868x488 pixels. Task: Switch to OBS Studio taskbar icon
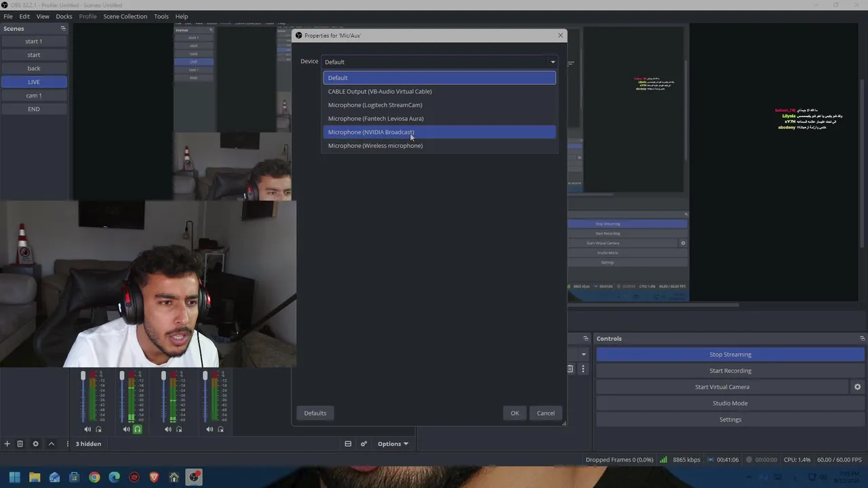click(194, 477)
